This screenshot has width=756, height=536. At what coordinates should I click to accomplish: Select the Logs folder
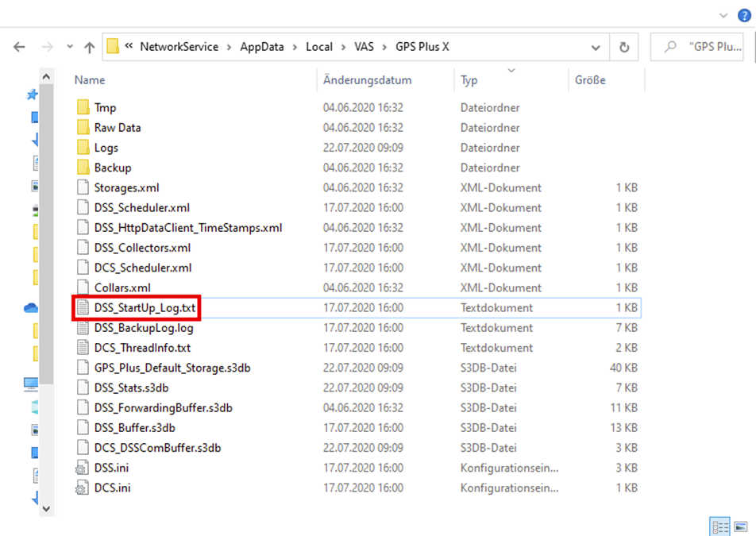pos(106,148)
